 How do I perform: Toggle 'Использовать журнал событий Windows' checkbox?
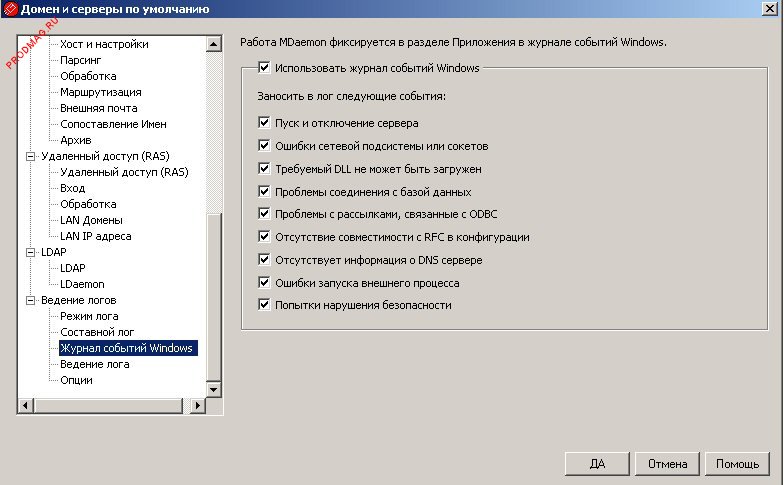264,68
